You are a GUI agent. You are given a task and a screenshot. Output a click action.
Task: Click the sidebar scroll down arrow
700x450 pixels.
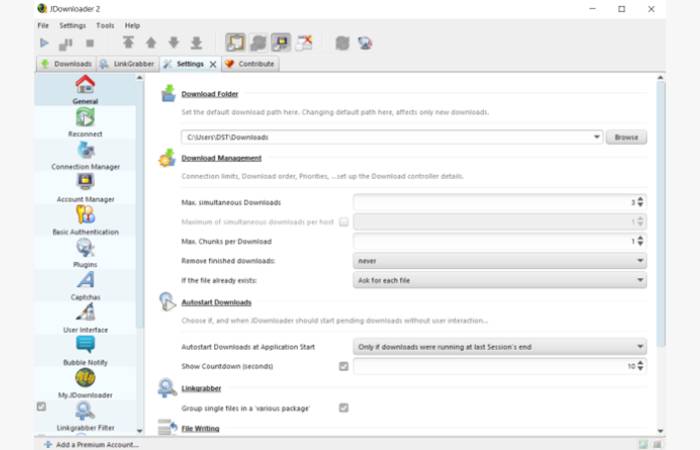pos(140,431)
